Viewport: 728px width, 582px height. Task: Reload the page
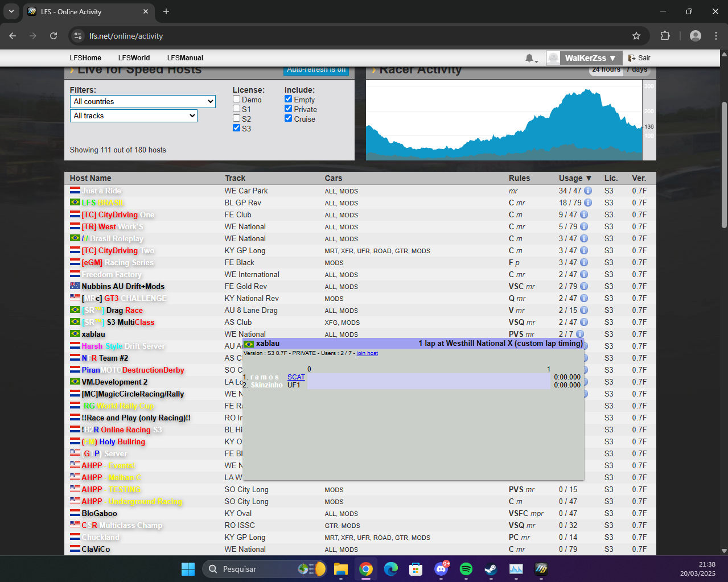tap(54, 36)
